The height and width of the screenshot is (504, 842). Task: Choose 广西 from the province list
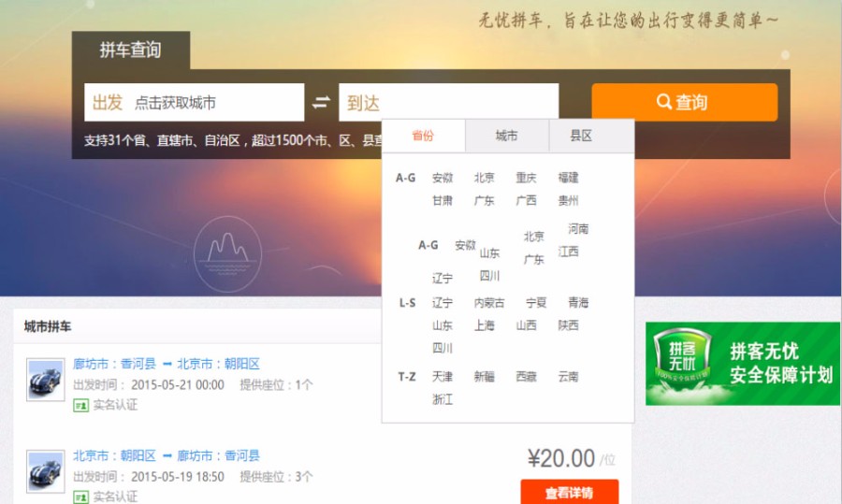coord(526,201)
